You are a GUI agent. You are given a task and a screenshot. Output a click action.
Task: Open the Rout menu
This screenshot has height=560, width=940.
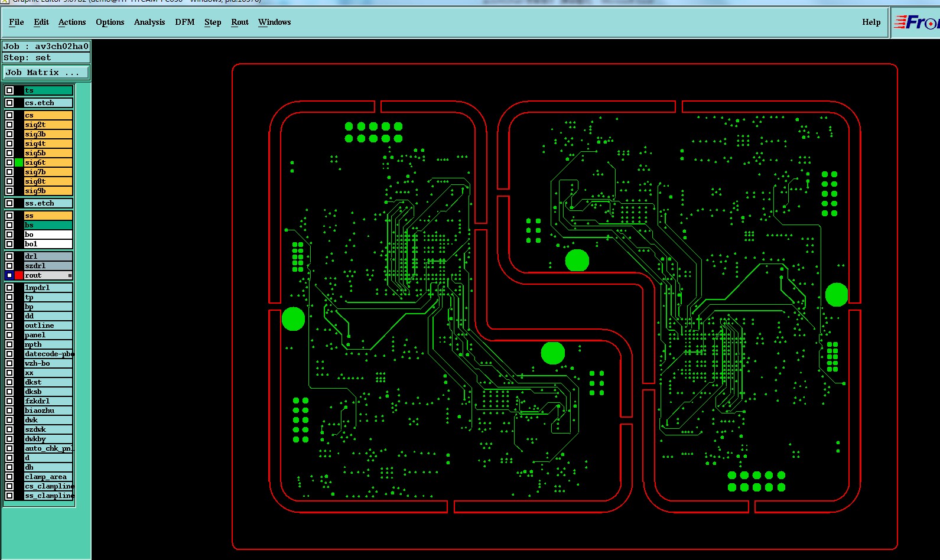pyautogui.click(x=240, y=22)
